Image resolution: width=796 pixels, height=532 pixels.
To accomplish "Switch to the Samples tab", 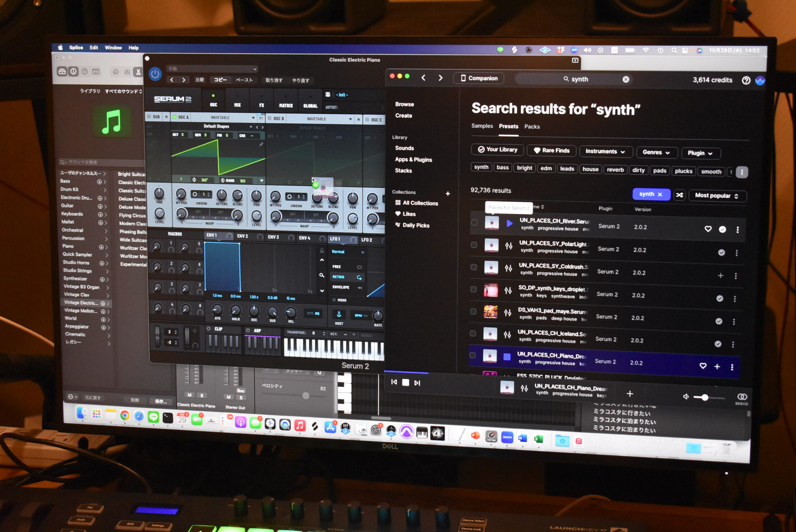I will [x=482, y=126].
